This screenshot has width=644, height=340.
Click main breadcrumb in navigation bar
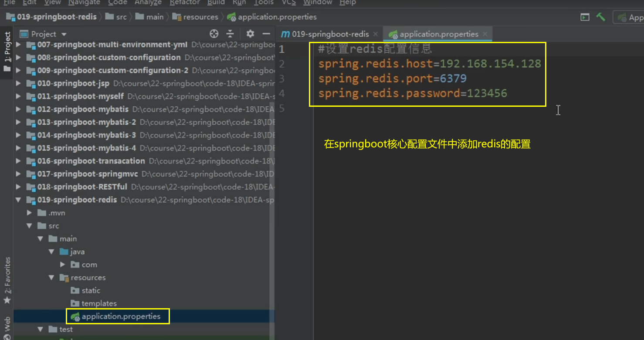click(149, 17)
